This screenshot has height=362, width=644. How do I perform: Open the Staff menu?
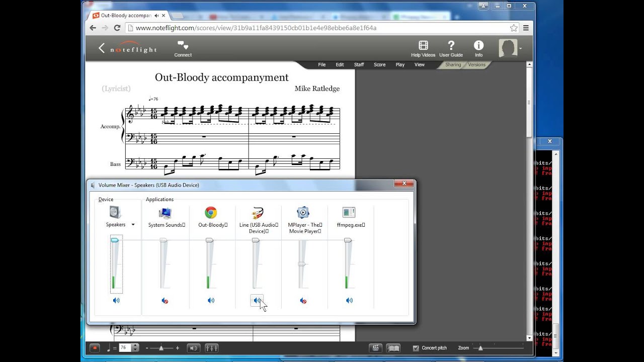tap(359, 65)
